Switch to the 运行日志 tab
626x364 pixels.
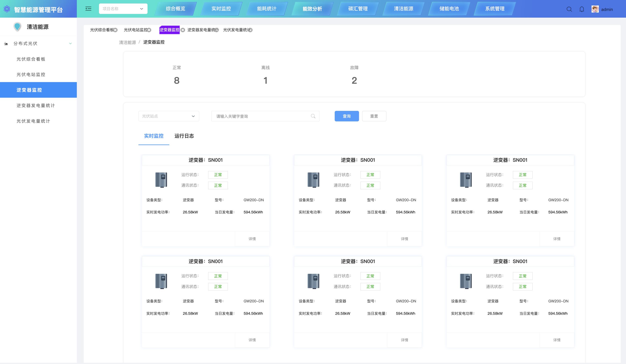pos(184,136)
